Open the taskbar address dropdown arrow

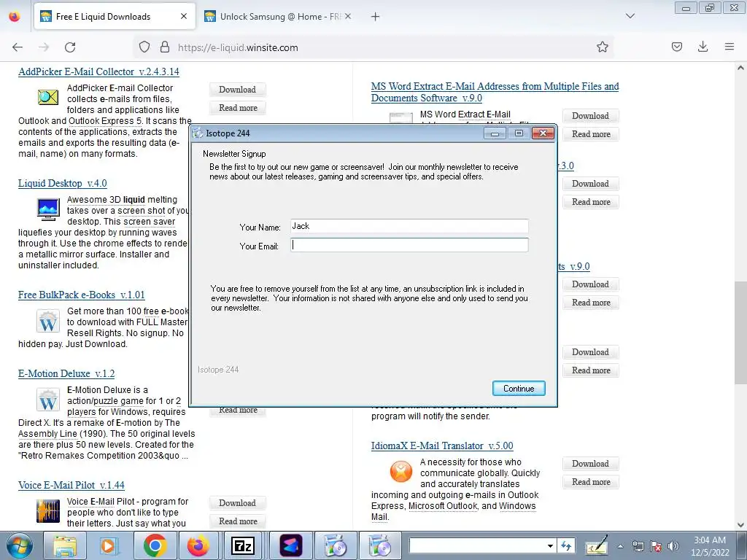[550, 545]
